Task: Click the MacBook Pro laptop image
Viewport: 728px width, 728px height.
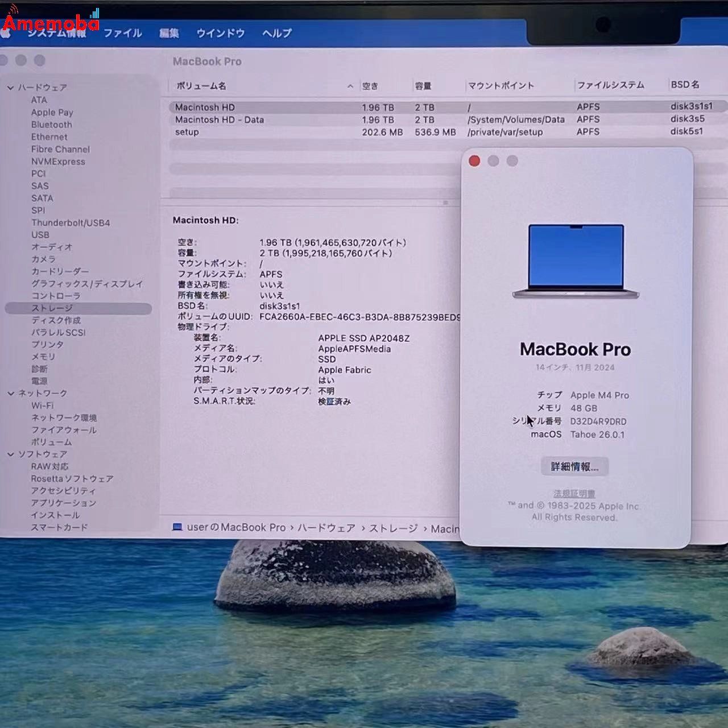Action: [x=576, y=261]
